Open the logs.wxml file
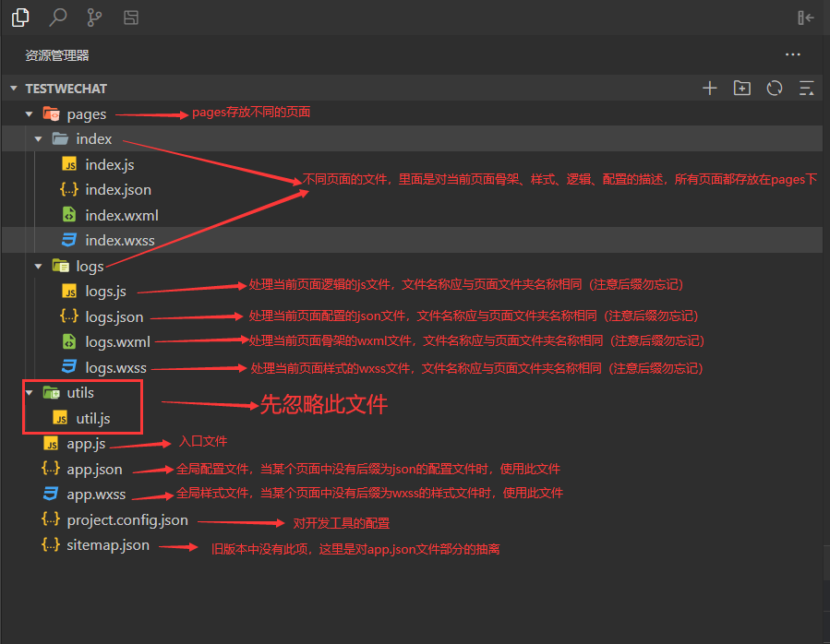This screenshot has height=644, width=830. click(x=117, y=342)
